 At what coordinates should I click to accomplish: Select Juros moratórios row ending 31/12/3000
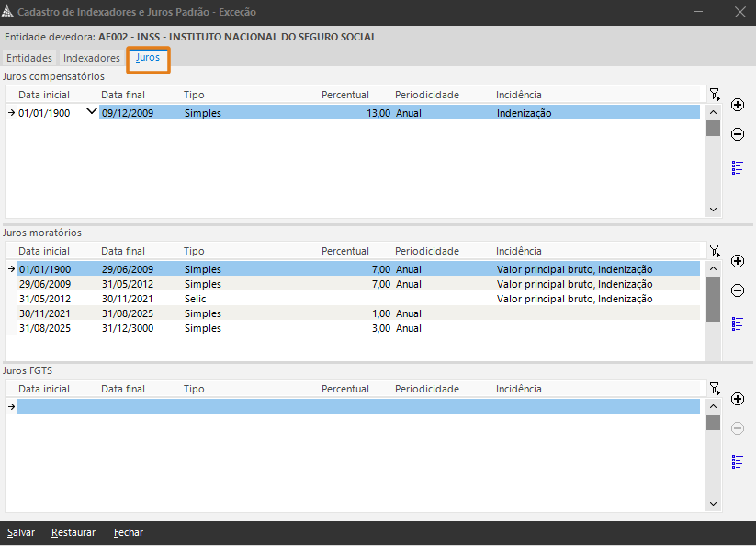coord(358,328)
